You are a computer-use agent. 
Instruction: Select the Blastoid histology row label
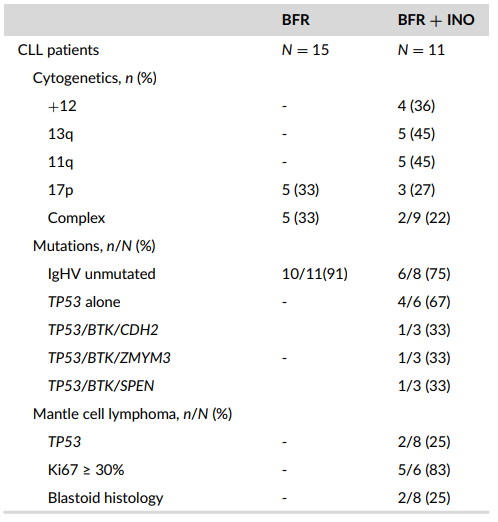pos(106,498)
